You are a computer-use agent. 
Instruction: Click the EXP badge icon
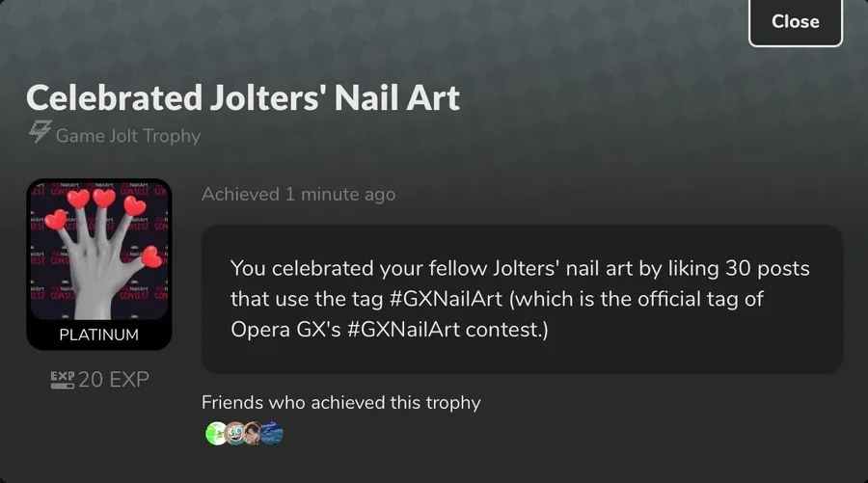(62, 380)
